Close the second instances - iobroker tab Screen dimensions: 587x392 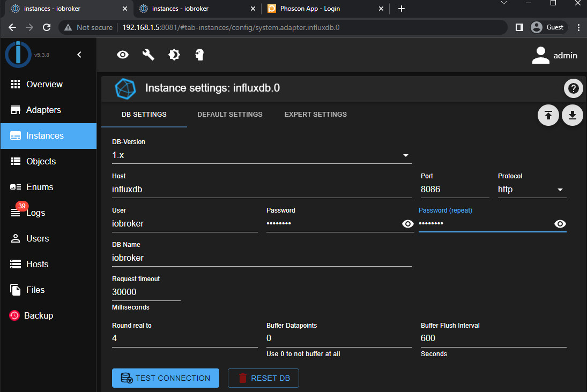(253, 9)
